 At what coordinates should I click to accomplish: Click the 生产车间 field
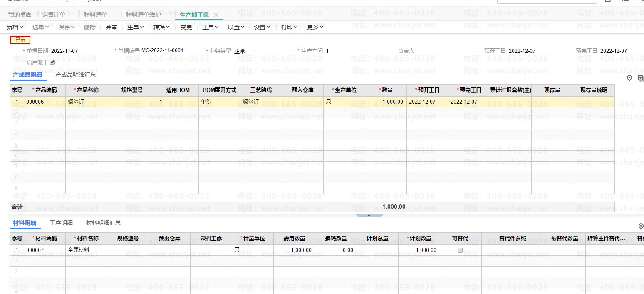pyautogui.click(x=348, y=51)
